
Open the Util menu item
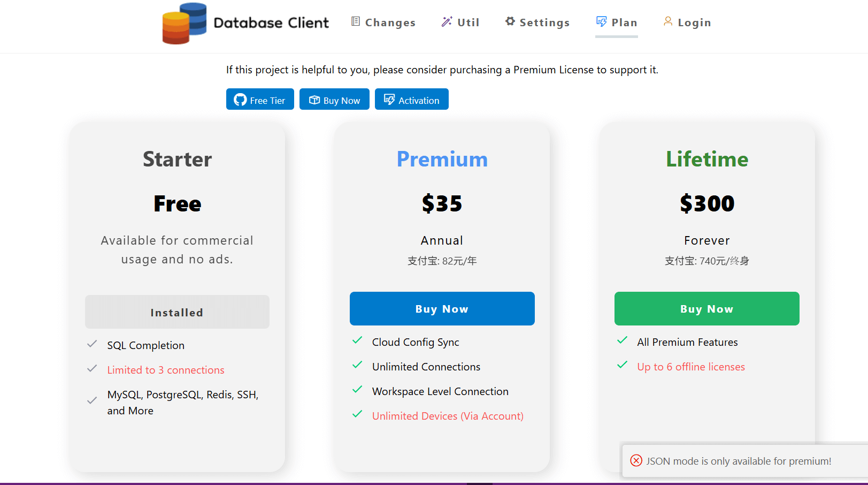coord(468,22)
